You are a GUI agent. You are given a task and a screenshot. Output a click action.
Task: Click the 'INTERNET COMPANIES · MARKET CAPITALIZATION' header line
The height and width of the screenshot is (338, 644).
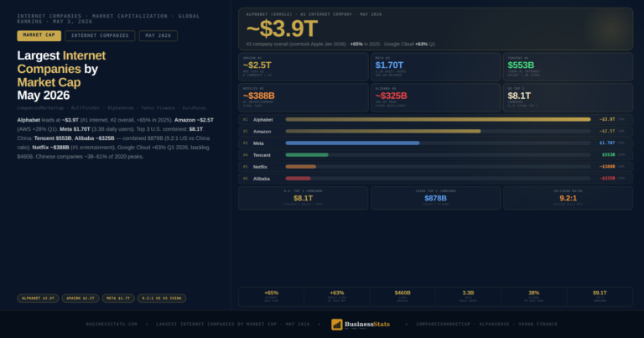(108, 19)
